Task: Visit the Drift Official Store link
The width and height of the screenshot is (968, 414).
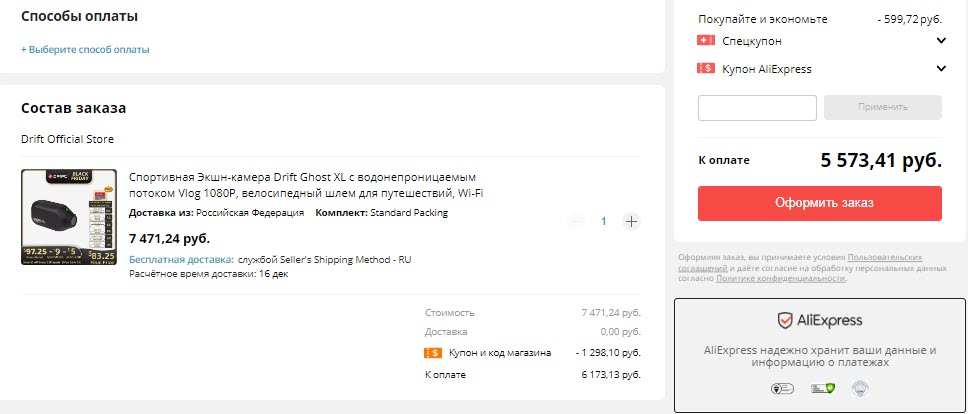Action: (x=67, y=139)
